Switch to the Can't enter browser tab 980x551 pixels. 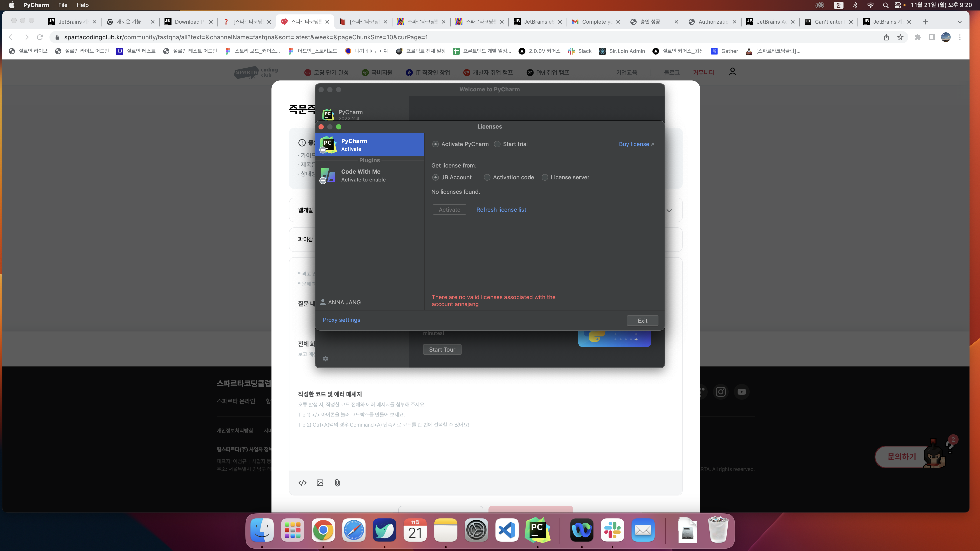(829, 22)
